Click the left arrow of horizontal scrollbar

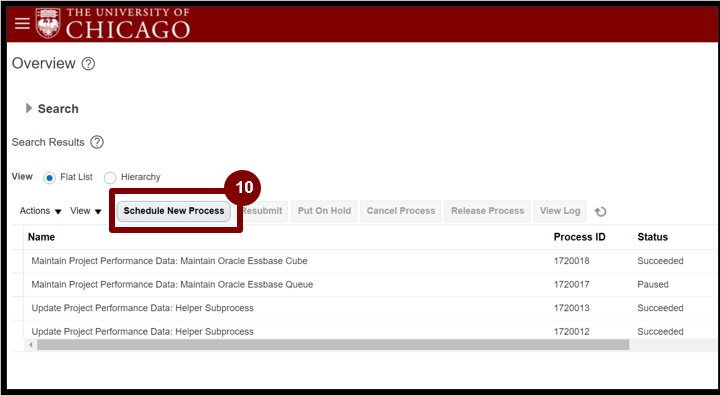[x=31, y=344]
